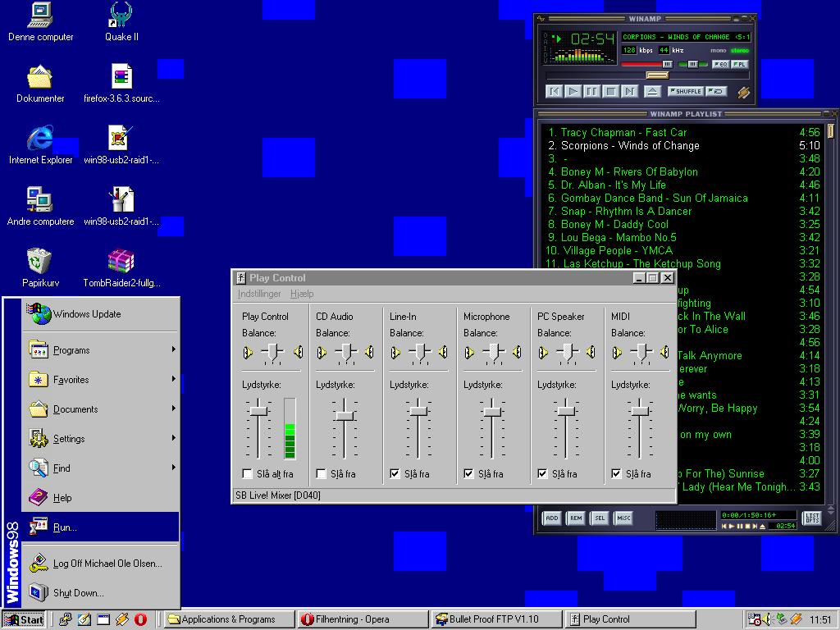Screen dimensions: 840x630
Task: Open playlist SEL menu button
Action: pos(600,518)
